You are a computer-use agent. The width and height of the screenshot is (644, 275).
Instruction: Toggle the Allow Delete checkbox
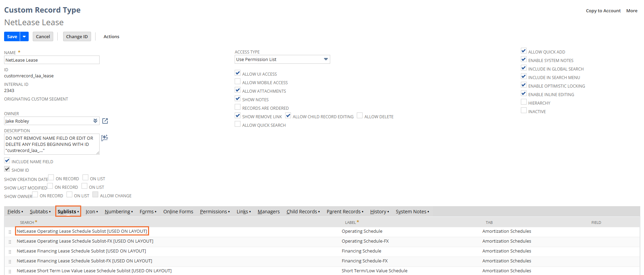[360, 116]
